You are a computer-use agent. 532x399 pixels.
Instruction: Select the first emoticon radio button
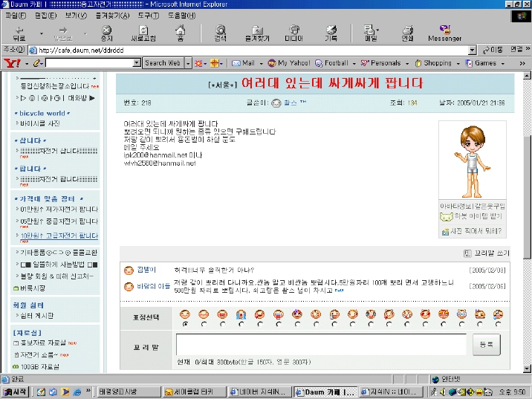pos(184,324)
